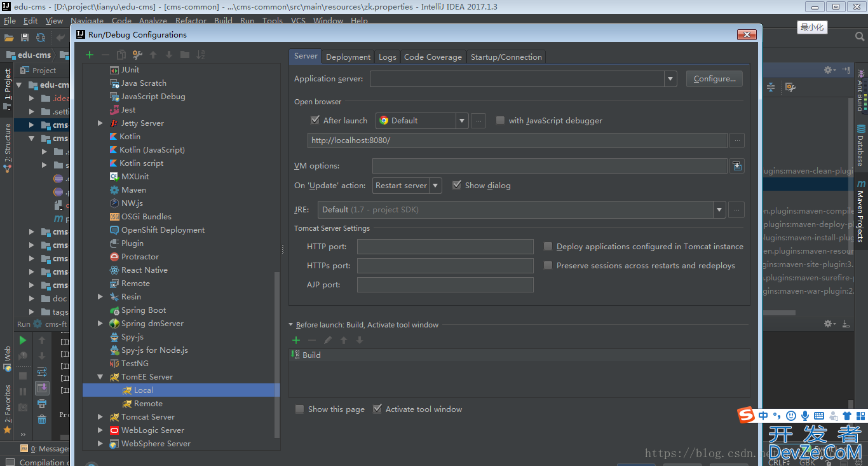Click ellipsis button beside JRE field
Screen dimensions: 868x466
736,209
